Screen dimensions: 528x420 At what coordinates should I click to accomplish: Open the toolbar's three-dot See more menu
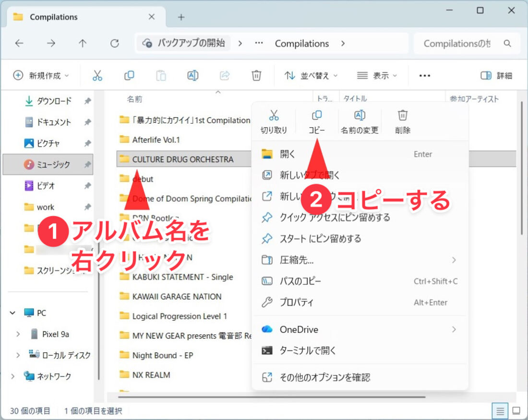[425, 76]
